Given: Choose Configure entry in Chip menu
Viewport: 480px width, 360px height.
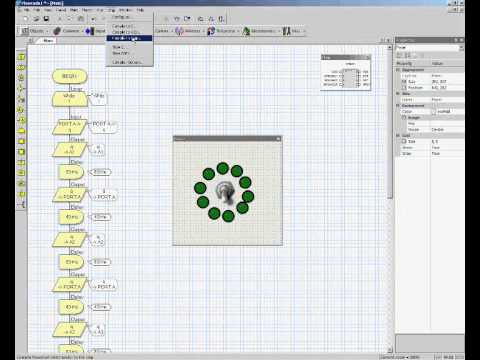Looking at the screenshot, I should click(129, 17).
